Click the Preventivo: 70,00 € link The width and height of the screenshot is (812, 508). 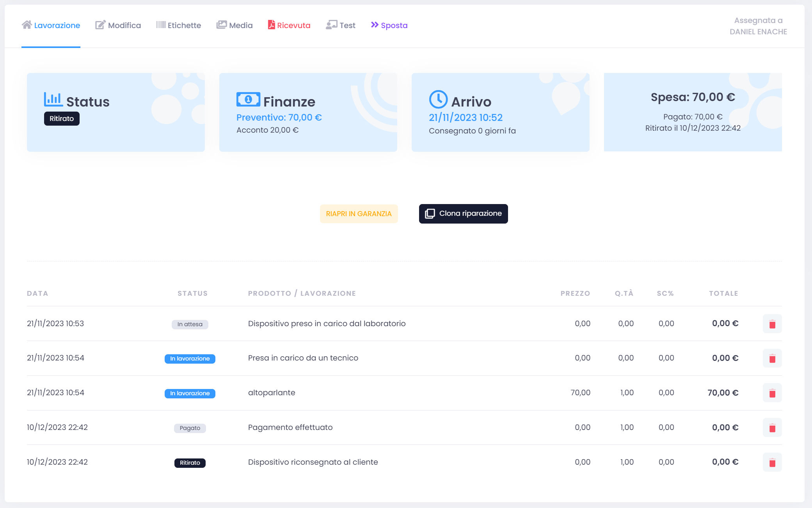[279, 117]
